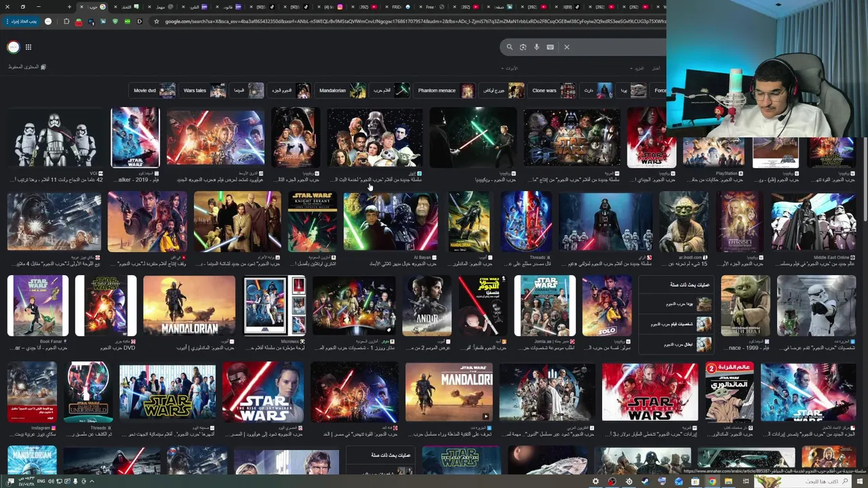Open Chrome profile avatar in toolbar
This screenshot has width=868, height=488.
[48, 21]
